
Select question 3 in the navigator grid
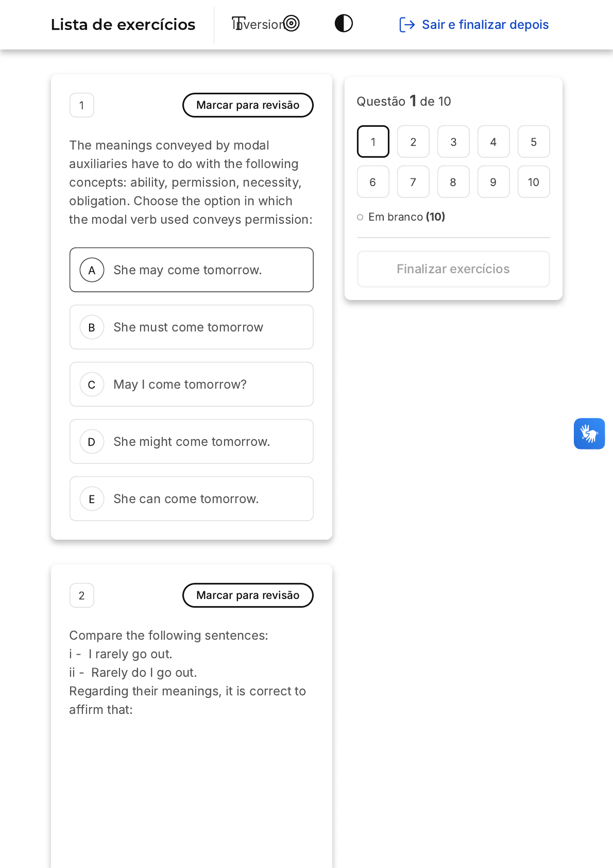coord(453,142)
